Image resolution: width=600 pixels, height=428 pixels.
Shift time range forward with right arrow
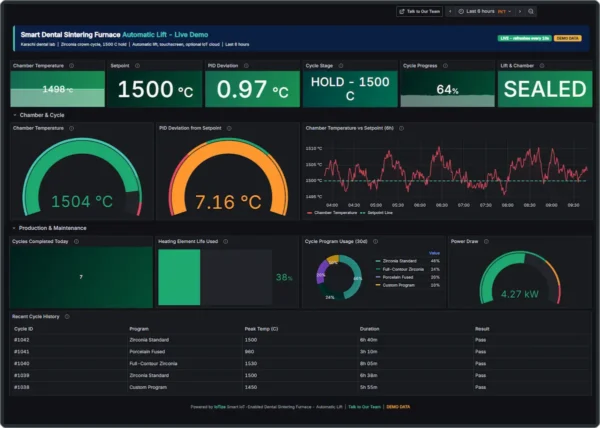point(520,11)
